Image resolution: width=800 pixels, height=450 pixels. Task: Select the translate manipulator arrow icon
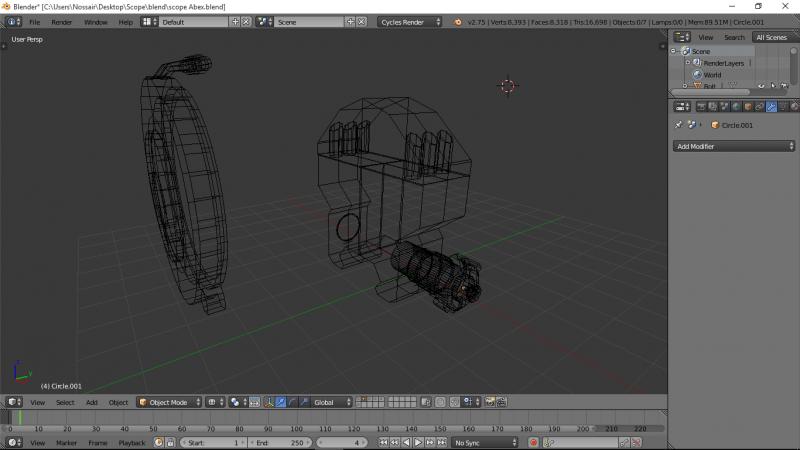pos(281,402)
